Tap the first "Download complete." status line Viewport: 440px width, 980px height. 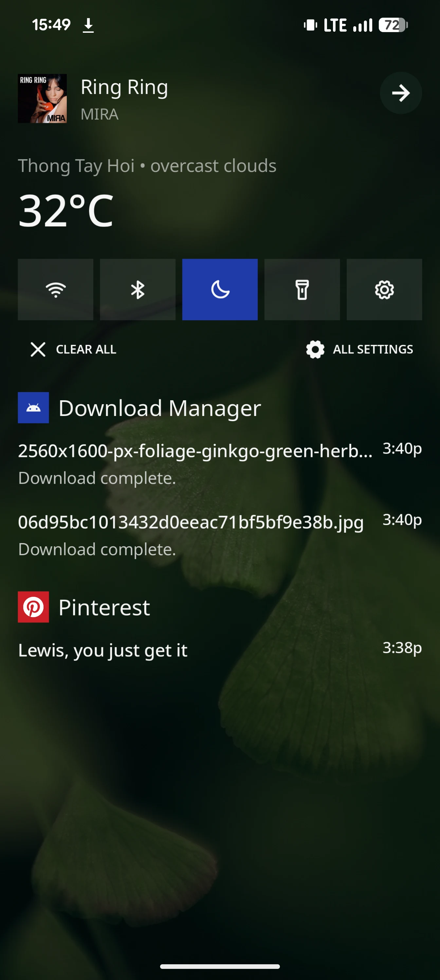(97, 478)
